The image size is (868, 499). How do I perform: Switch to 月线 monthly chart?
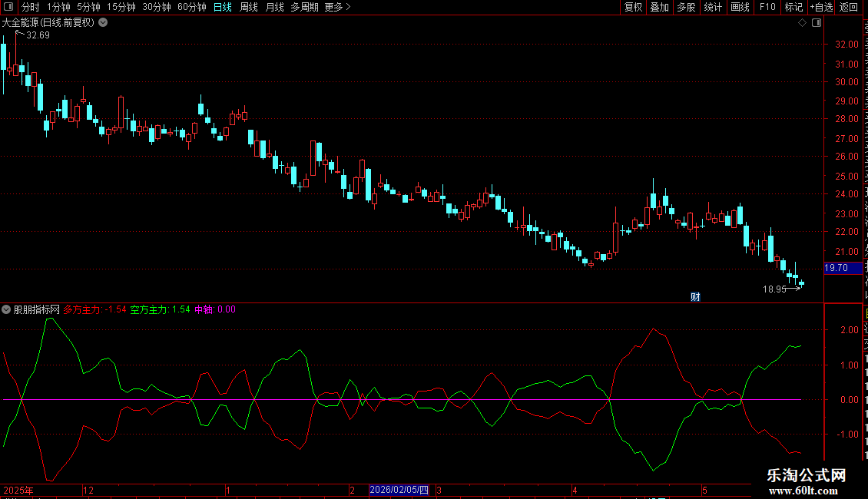click(x=274, y=7)
